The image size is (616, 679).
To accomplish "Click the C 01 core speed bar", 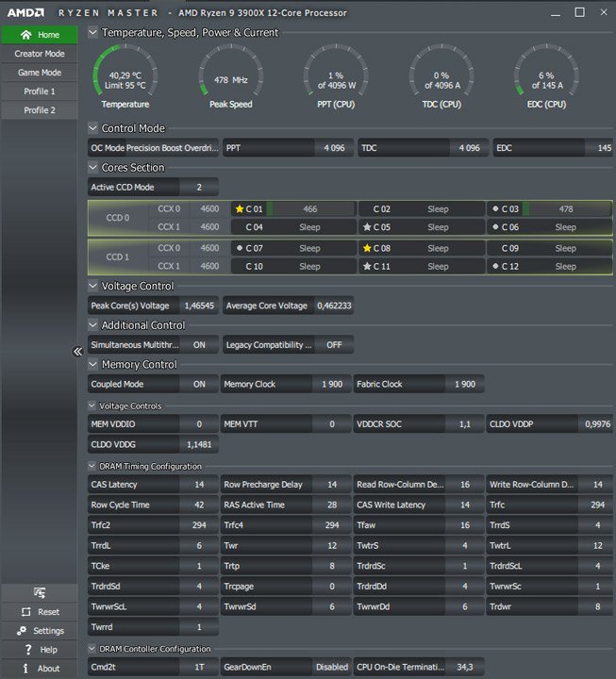I will (x=310, y=208).
